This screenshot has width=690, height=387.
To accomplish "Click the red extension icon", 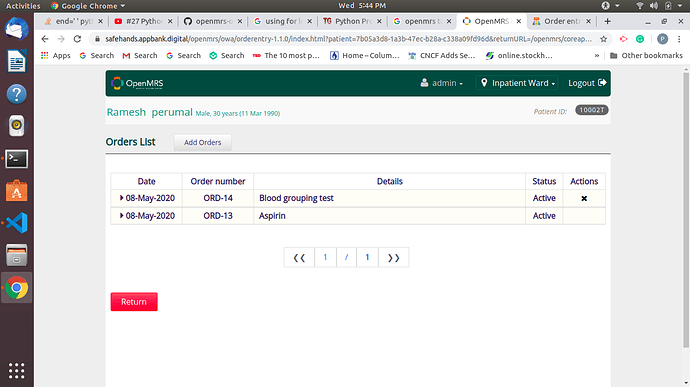I will coord(623,39).
